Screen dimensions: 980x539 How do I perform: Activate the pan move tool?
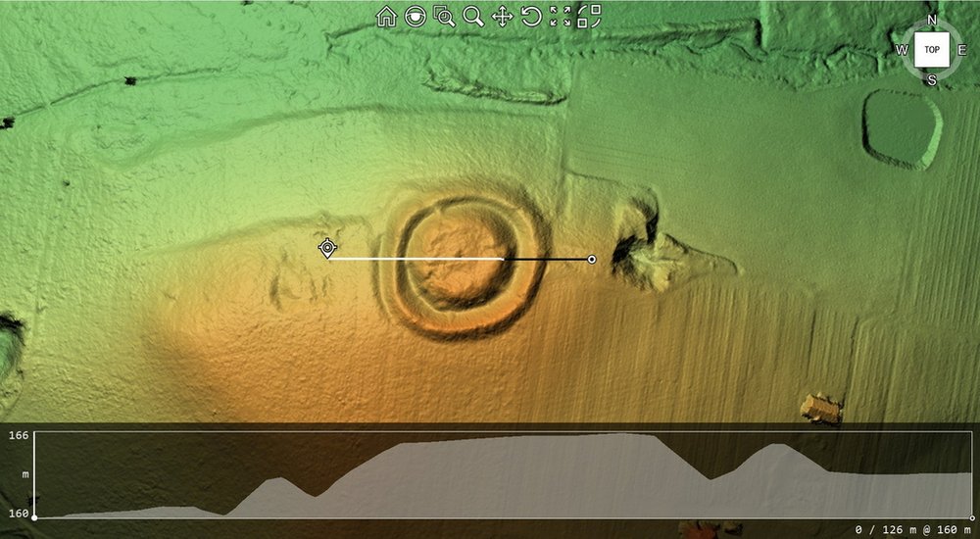(502, 16)
